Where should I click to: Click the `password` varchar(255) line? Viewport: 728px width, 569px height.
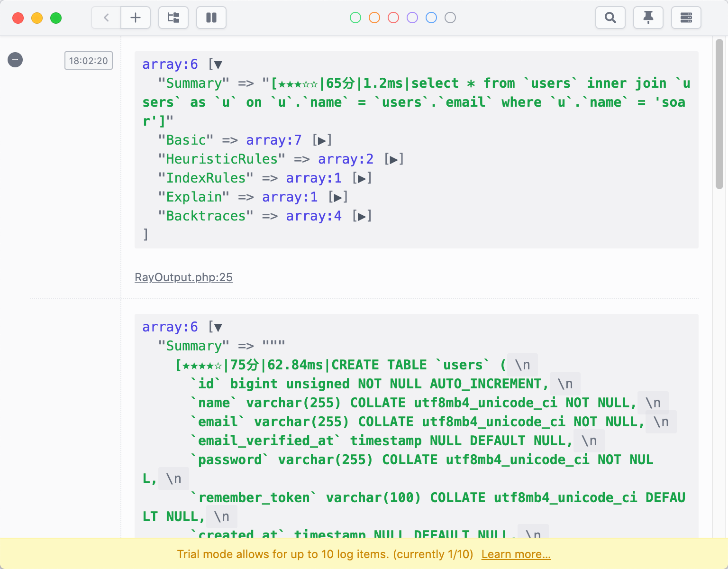398,469
